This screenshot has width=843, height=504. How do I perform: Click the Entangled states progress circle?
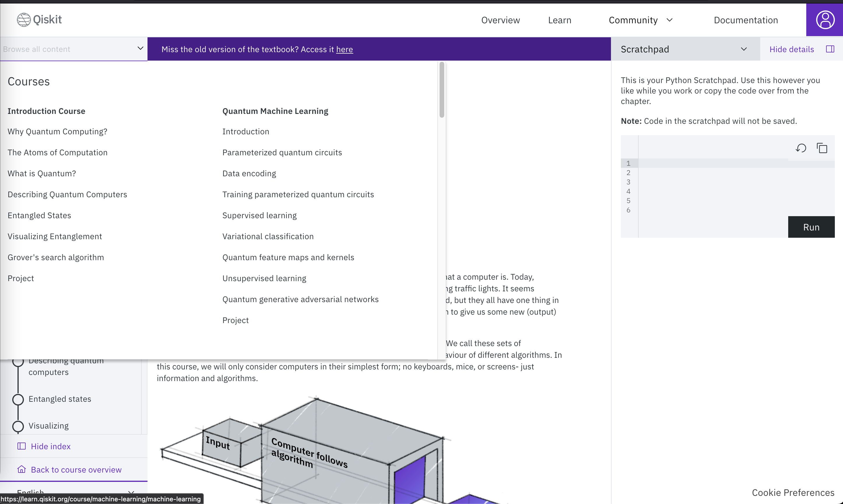click(x=18, y=399)
